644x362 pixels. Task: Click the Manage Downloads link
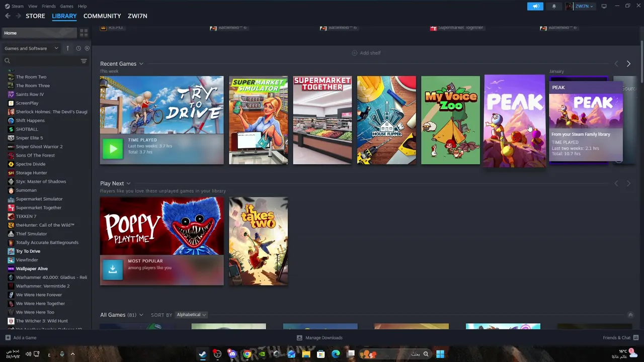pos(324,338)
